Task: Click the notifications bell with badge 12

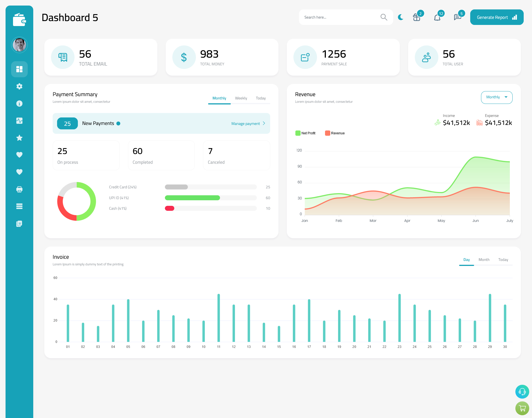Action: pos(437,17)
